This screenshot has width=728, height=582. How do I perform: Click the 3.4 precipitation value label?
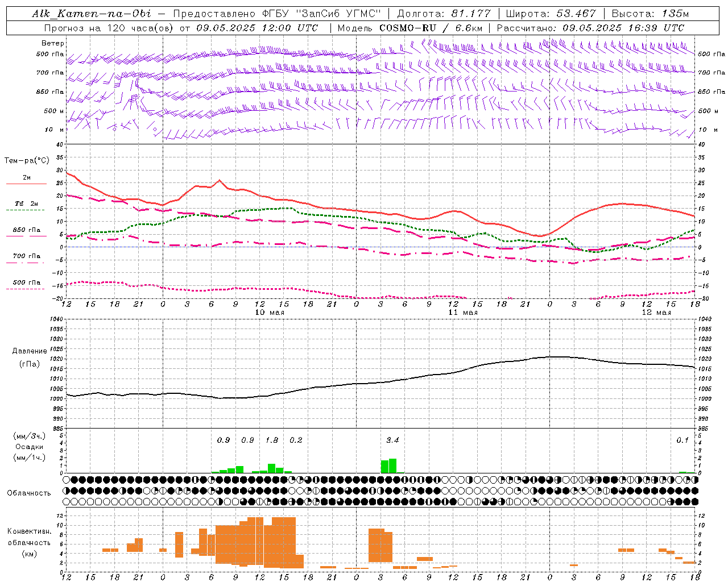point(392,440)
